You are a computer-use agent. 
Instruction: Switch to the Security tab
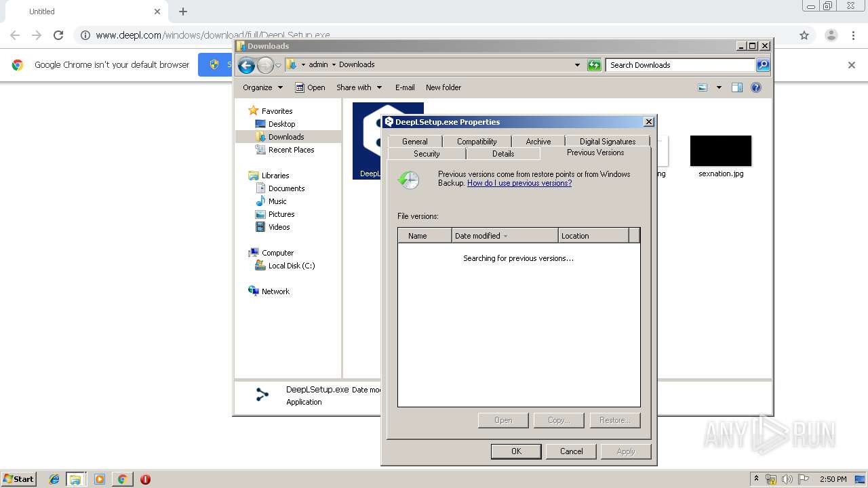pyautogui.click(x=427, y=154)
